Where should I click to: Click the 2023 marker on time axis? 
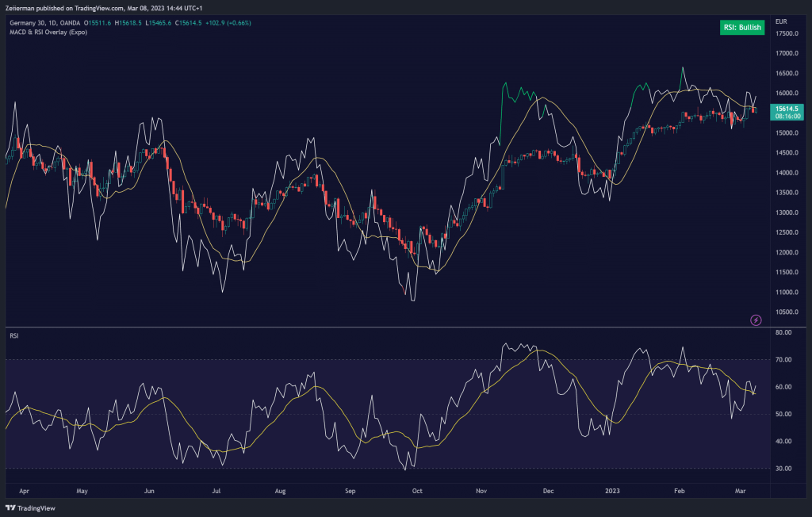tap(615, 492)
